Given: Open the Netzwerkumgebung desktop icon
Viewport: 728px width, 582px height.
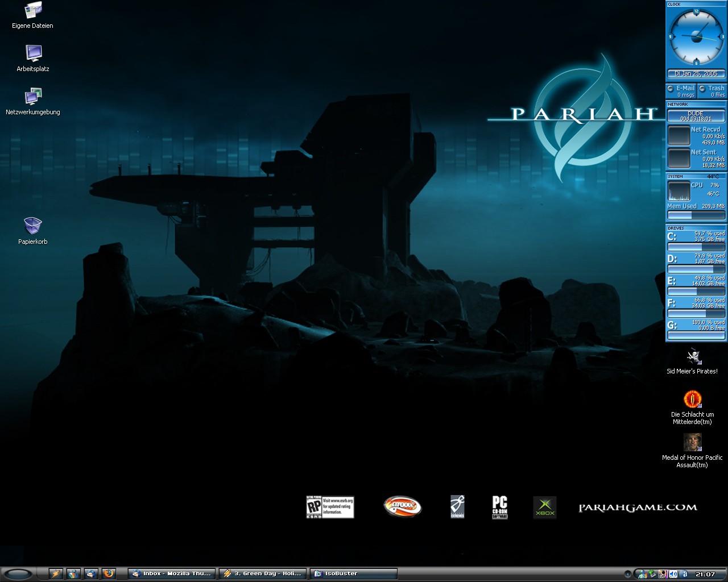Looking at the screenshot, I should [32, 102].
